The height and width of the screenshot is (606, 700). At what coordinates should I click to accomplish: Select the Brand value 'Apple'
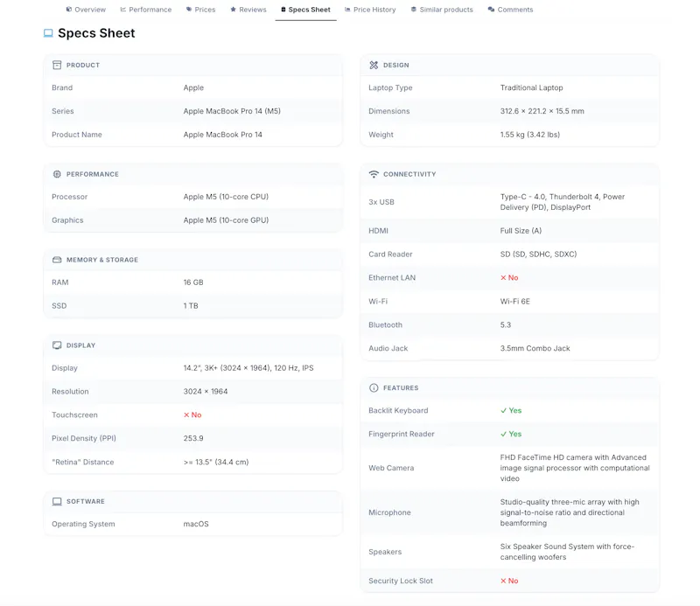pos(193,88)
